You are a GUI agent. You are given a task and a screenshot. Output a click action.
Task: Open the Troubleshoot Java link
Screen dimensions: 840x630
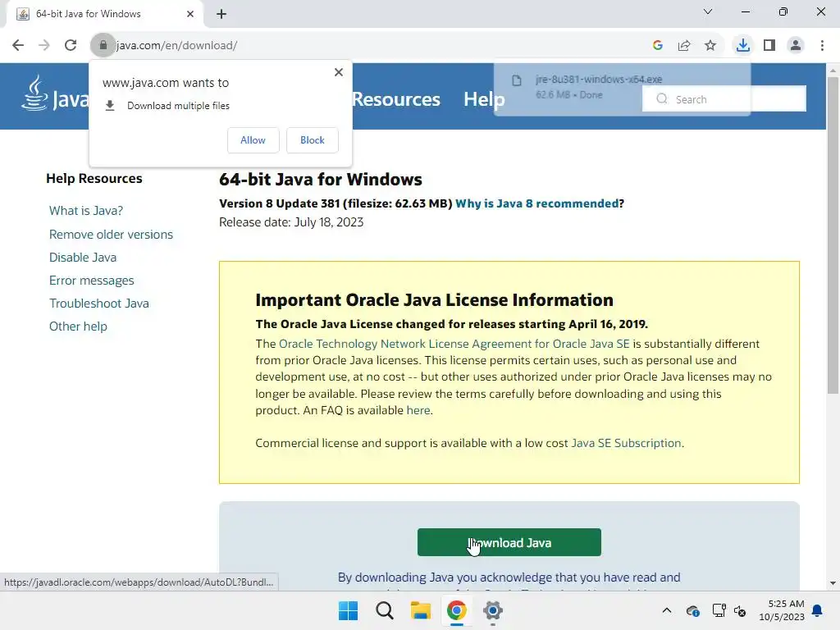click(x=99, y=304)
